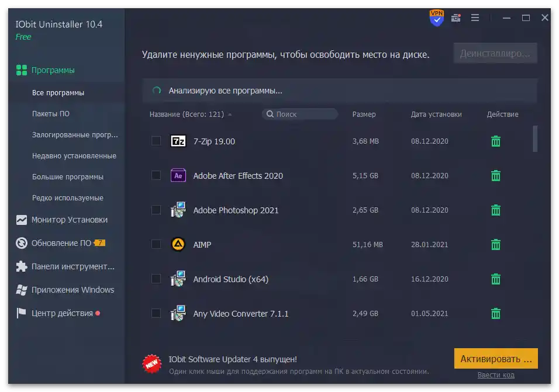Sort by Дата установки column header

click(436, 115)
